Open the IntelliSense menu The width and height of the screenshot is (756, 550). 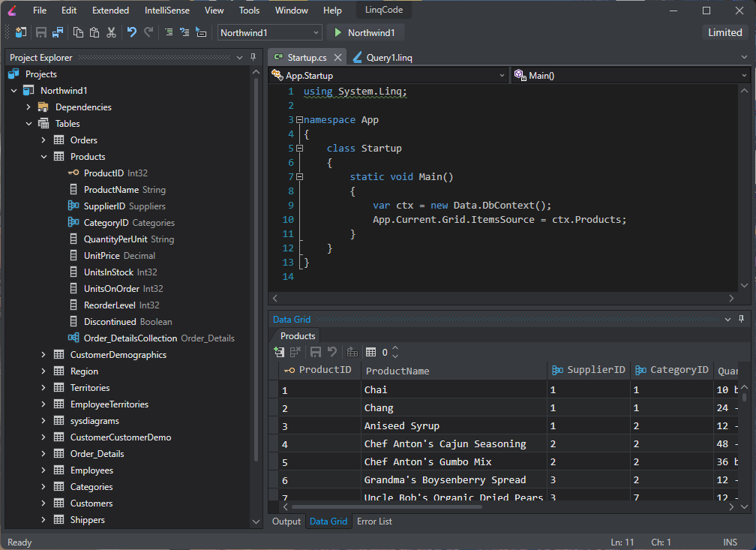pyautogui.click(x=166, y=11)
